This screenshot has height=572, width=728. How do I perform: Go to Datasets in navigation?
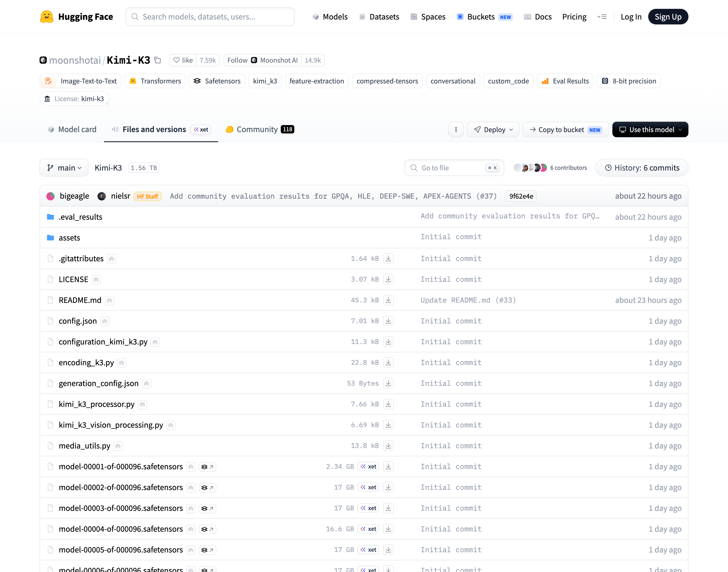coord(379,17)
